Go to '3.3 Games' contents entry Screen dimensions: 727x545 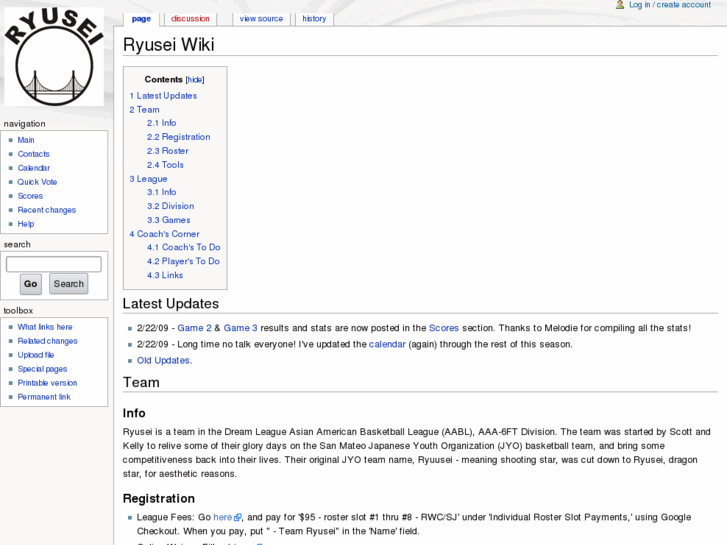click(x=169, y=220)
